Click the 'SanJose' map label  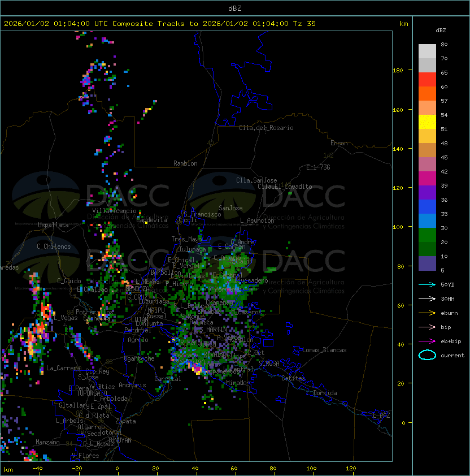230,208
